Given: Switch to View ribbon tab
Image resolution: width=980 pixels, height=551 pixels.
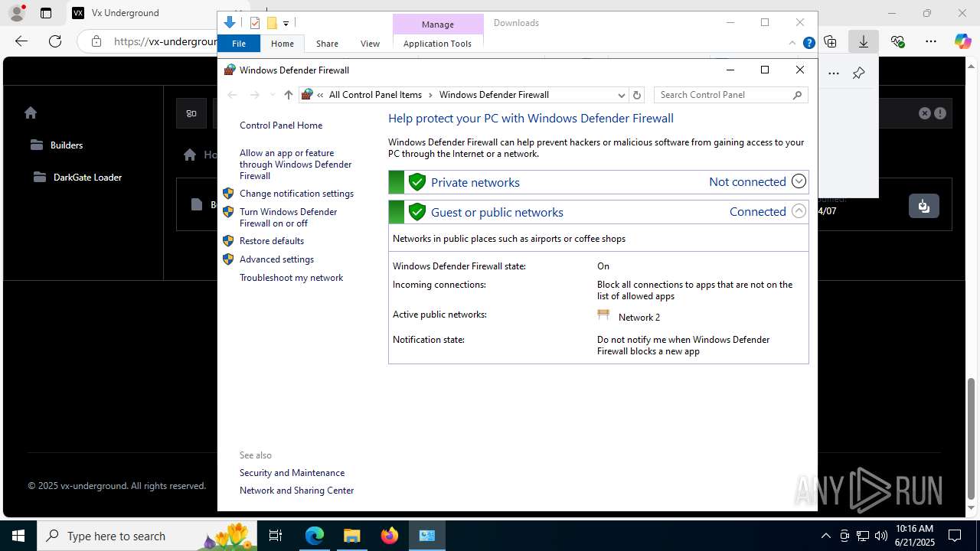Looking at the screenshot, I should click(x=370, y=44).
